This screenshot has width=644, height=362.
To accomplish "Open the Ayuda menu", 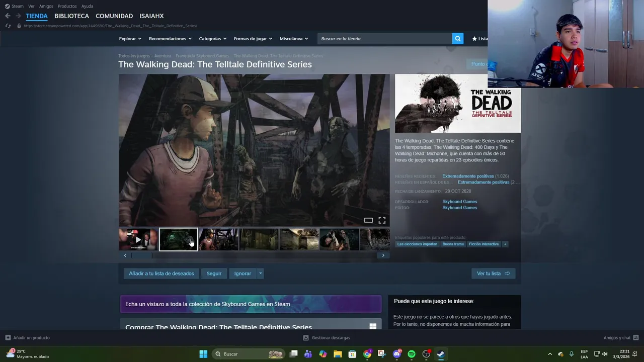I will tap(87, 6).
